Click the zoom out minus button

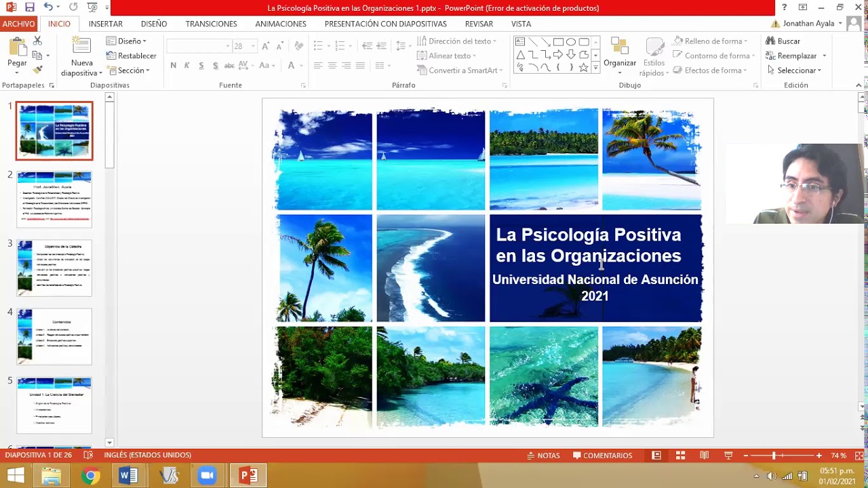[746, 455]
